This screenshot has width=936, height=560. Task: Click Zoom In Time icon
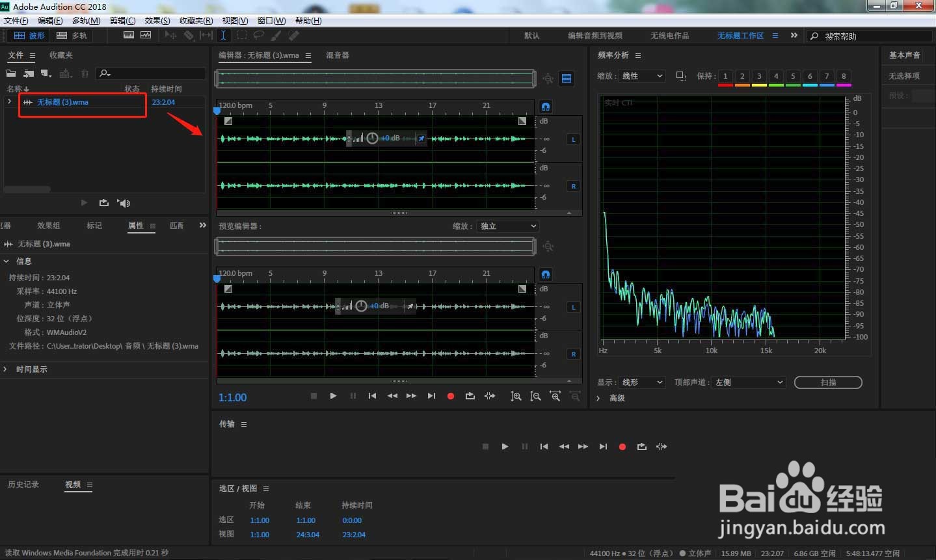pos(555,396)
